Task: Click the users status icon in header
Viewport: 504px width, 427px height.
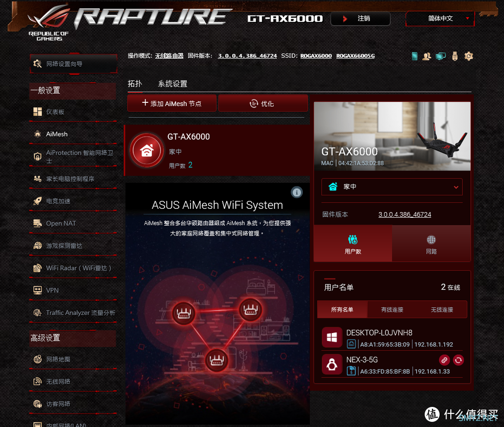Action: (427, 57)
